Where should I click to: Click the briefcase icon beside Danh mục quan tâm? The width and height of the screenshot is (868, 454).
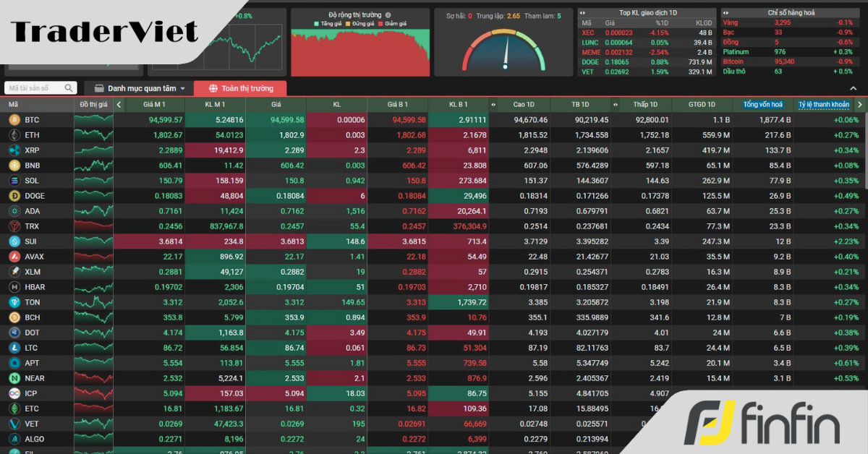click(x=99, y=88)
